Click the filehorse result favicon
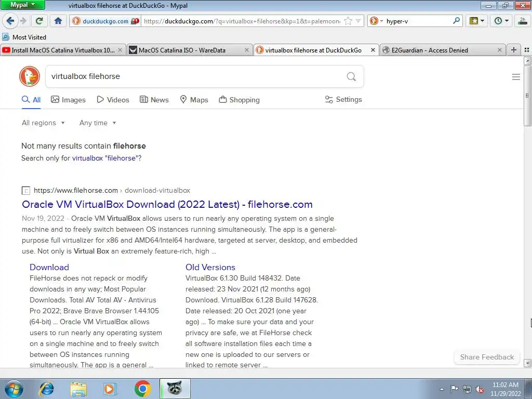This screenshot has height=399, width=532. [26, 191]
